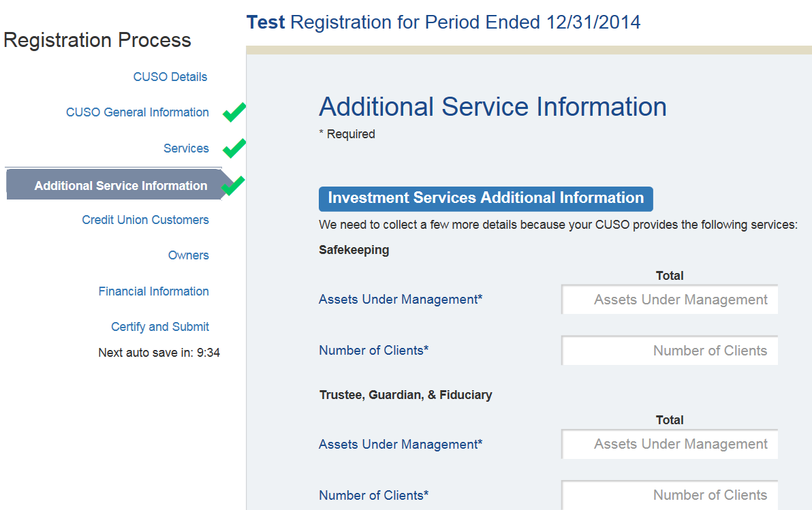Click Investment Services Additional Information header
This screenshot has width=812, height=510.
click(486, 198)
